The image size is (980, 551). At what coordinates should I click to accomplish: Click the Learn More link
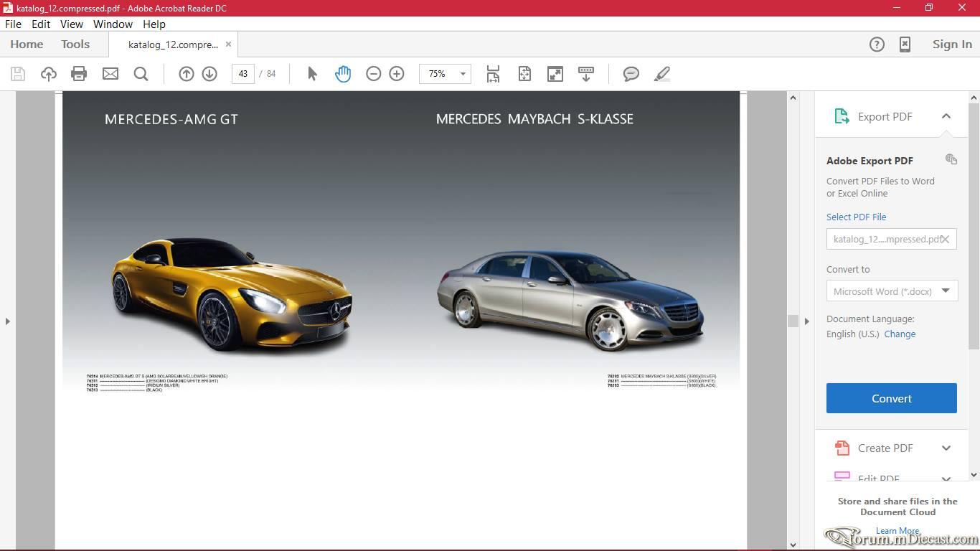click(897, 531)
